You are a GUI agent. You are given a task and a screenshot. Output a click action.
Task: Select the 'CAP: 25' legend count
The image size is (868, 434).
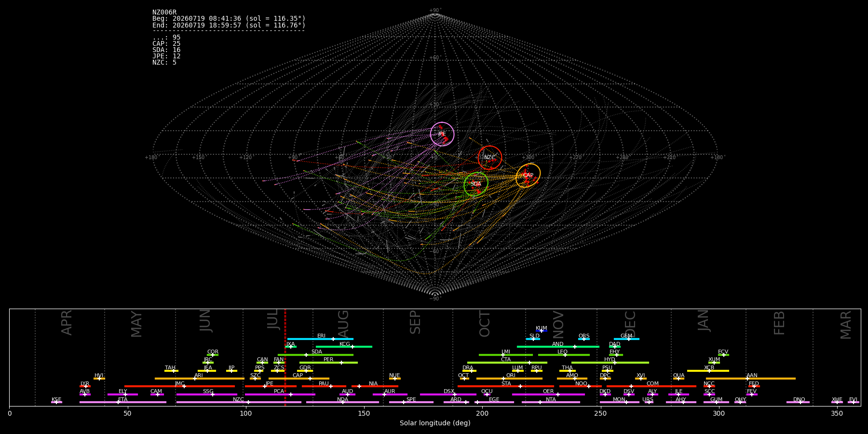point(166,44)
